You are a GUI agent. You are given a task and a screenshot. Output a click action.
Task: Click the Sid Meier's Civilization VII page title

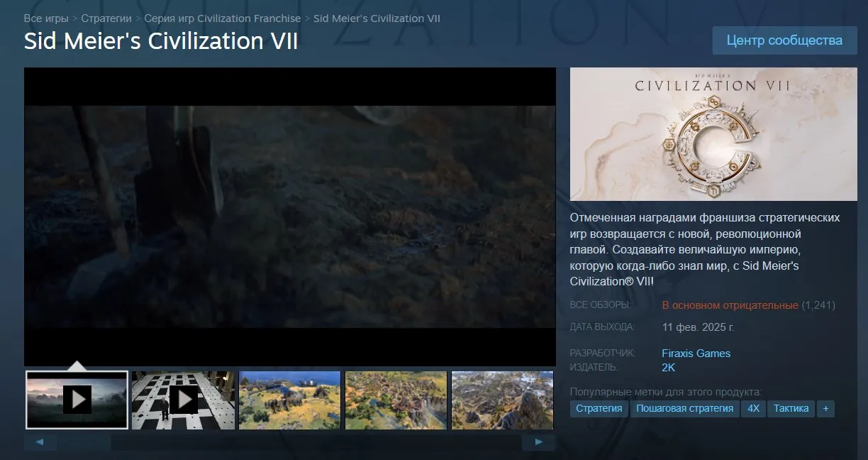(161, 41)
